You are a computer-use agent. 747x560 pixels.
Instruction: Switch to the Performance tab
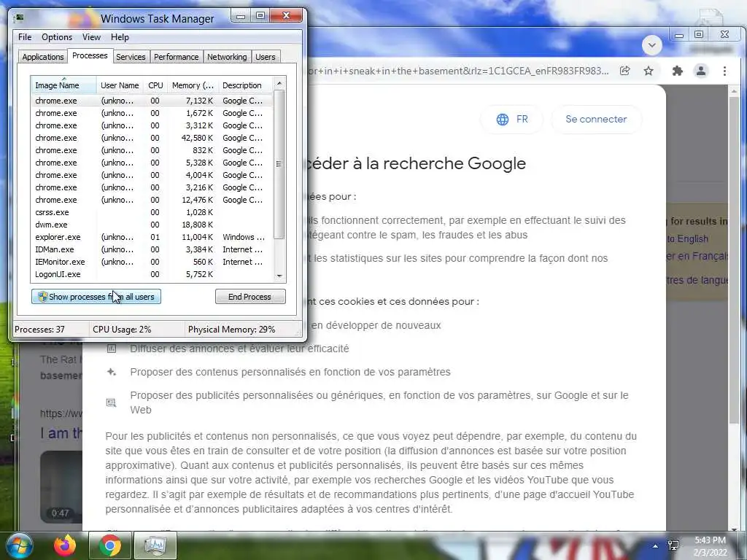177,57
